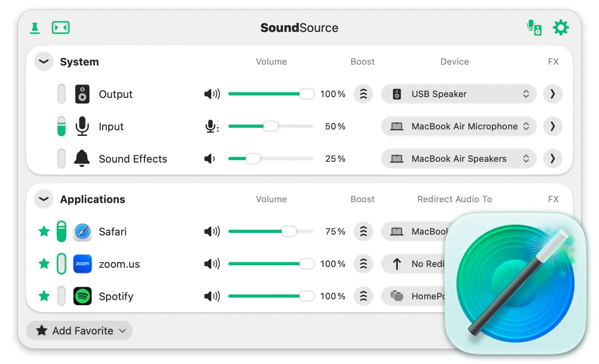Click the Safari boost button
Screen dimensions: 599x364
coord(363,232)
